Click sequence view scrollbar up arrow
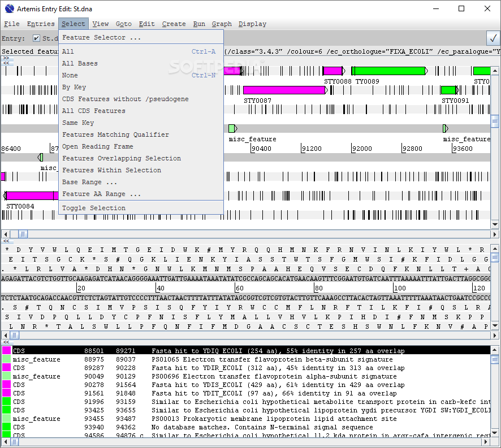Screen dimensions: 501x448 point(495,249)
